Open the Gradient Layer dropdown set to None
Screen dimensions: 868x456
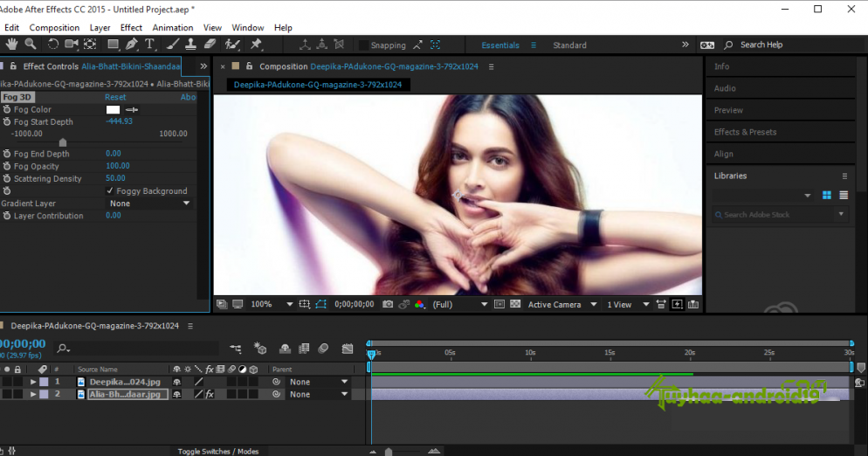coord(149,204)
